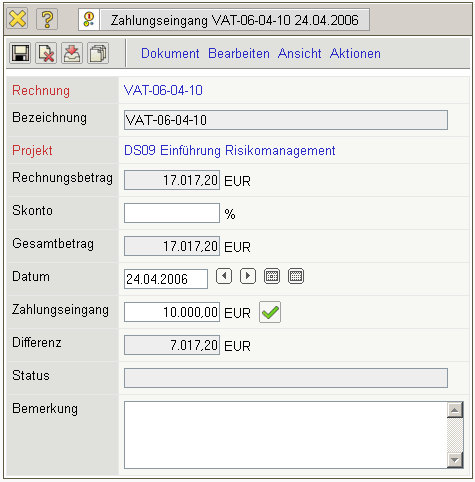Click the second calendar icon at the row's end
The height and width of the screenshot is (482, 475).
tap(296, 276)
